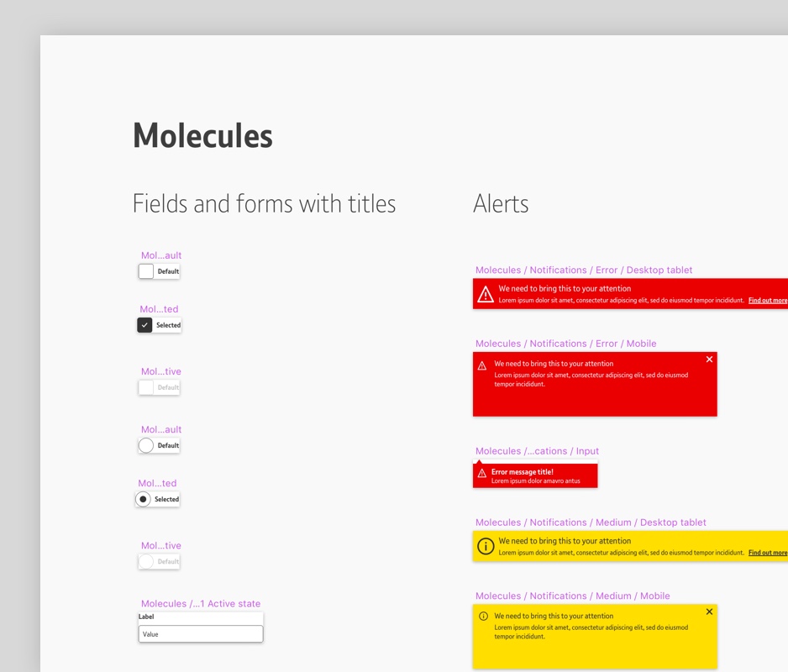This screenshot has width=788, height=672.
Task: Click the info circle icon in Medium Desktop alert
Action: 486,546
